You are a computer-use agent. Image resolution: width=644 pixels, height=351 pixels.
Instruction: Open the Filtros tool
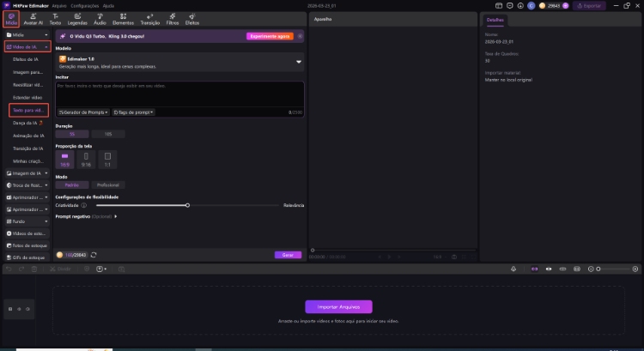(173, 19)
